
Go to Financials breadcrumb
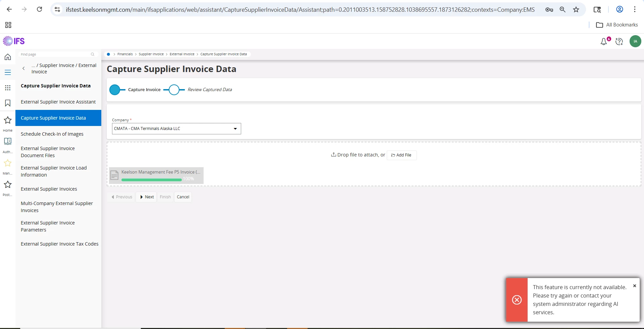(125, 54)
